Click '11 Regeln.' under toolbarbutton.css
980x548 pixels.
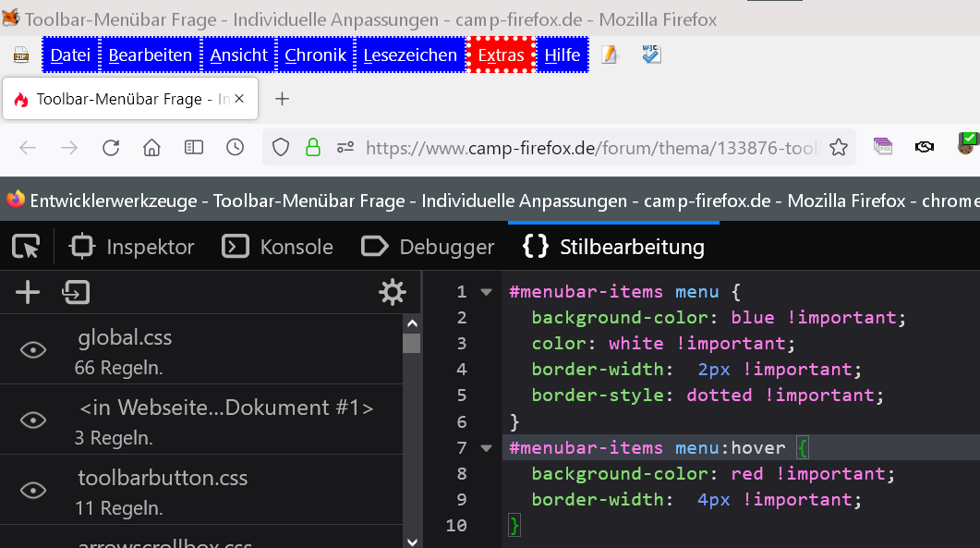(x=119, y=508)
